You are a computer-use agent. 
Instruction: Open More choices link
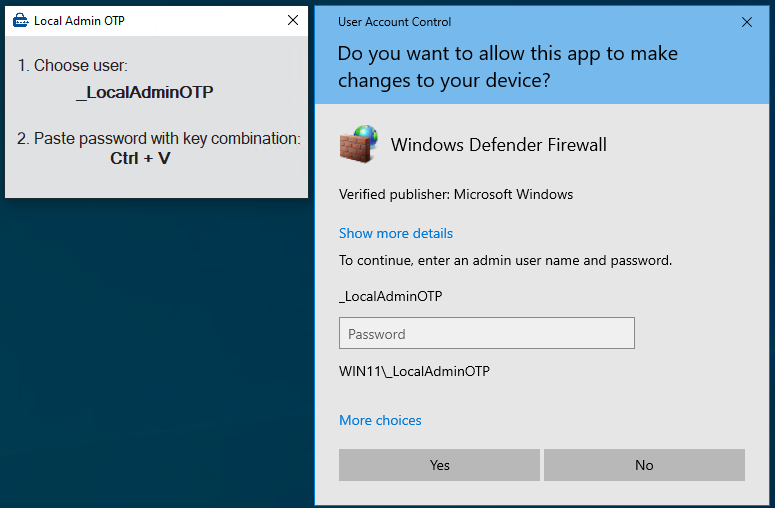(380, 420)
